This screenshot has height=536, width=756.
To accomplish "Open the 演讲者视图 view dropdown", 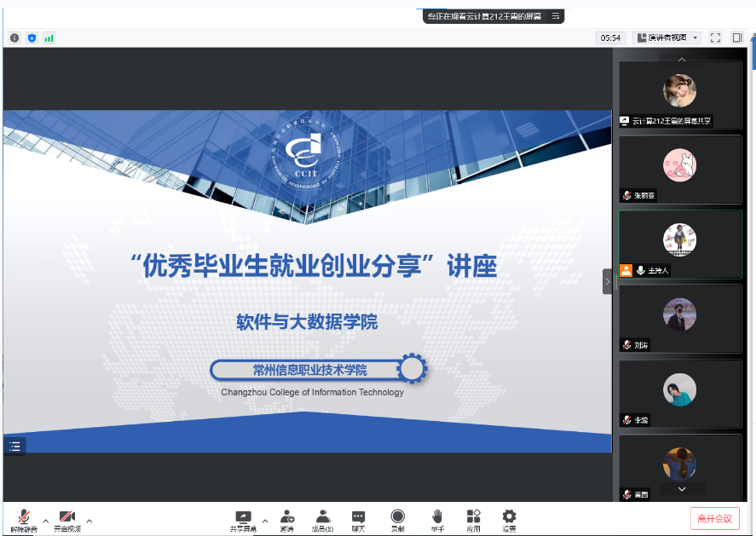I will tap(667, 38).
